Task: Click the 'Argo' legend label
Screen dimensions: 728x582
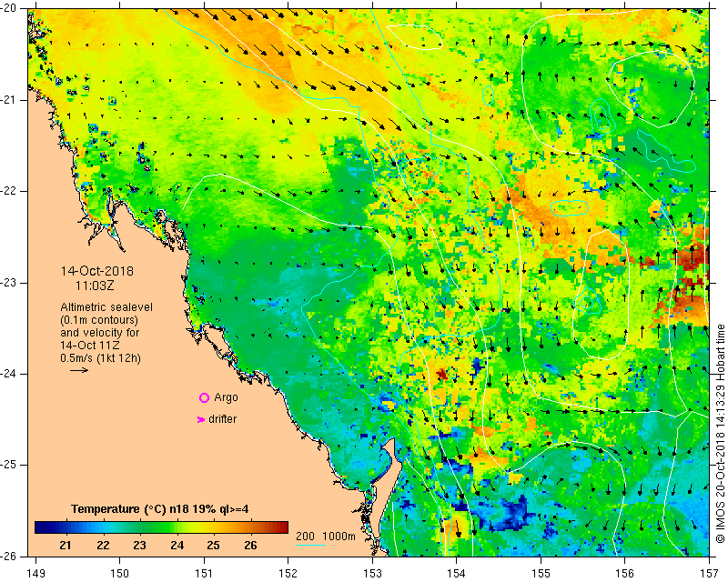Action: point(226,397)
